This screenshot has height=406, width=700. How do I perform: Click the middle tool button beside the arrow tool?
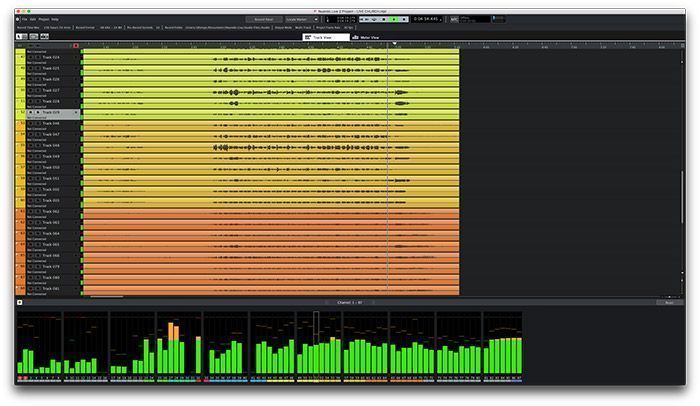pos(34,37)
